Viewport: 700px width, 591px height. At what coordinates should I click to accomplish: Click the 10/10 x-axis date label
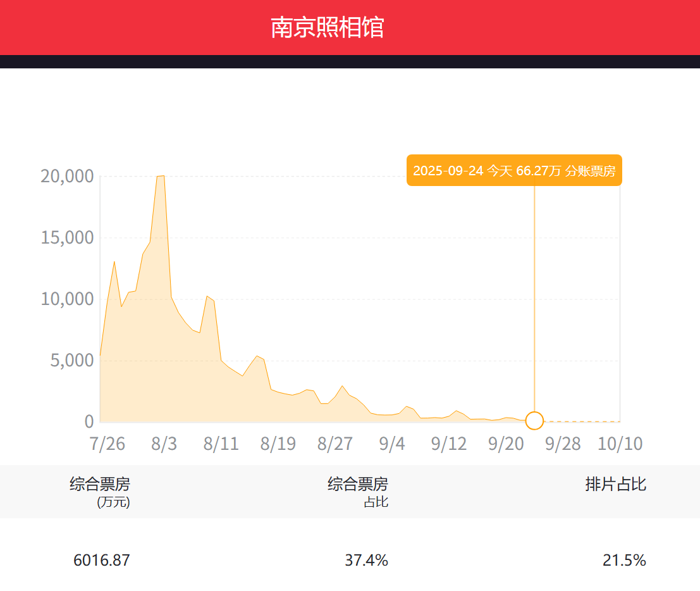pyautogui.click(x=620, y=444)
